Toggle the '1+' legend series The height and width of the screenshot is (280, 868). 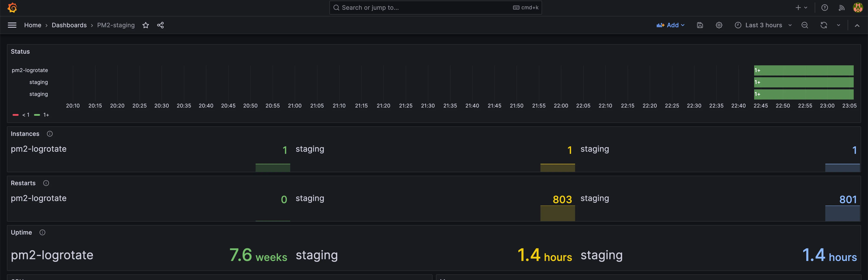(x=46, y=115)
